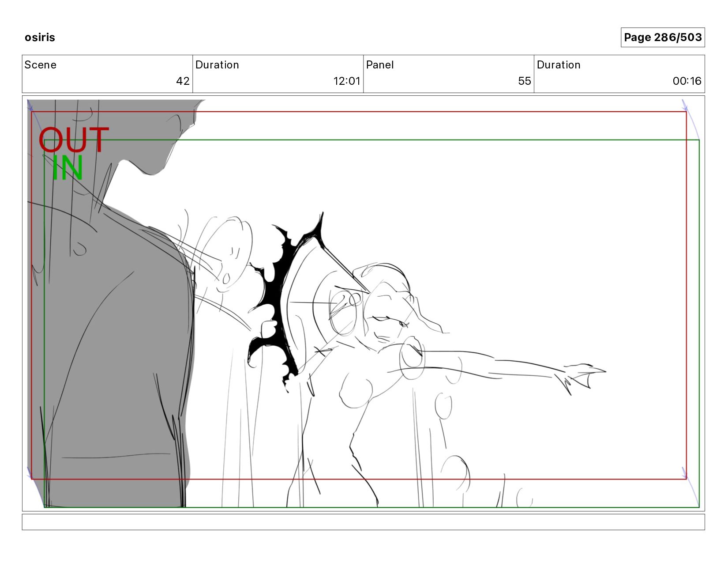Open the storyboard panel drawing

coord(363,303)
